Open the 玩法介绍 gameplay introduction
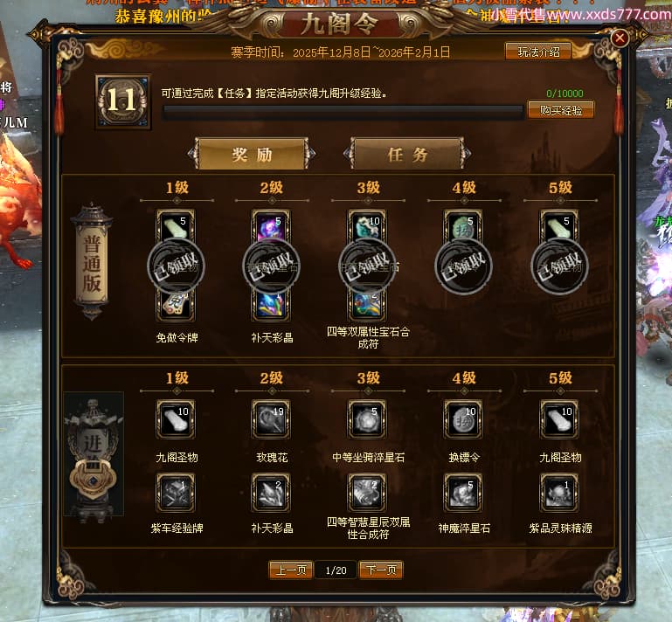Image resolution: width=672 pixels, height=622 pixels. (x=538, y=52)
